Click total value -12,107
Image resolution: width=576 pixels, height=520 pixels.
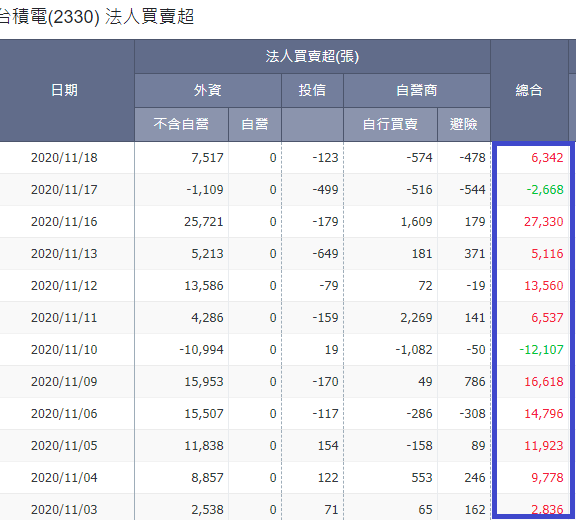pos(541,350)
